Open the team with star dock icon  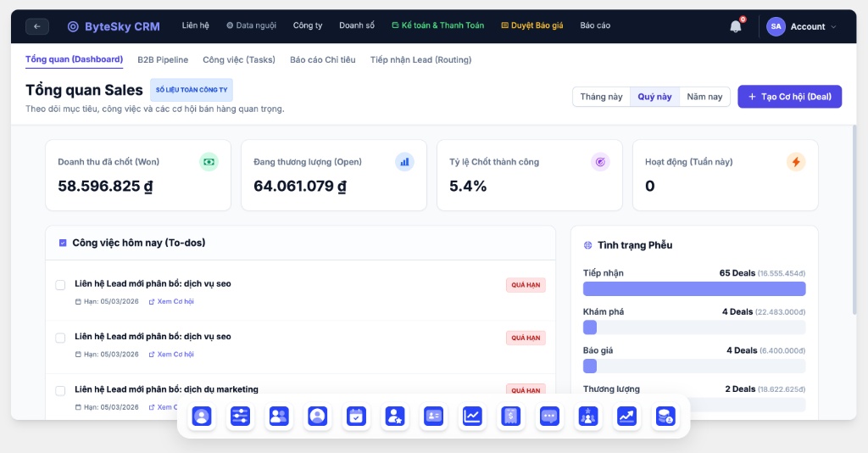[x=588, y=417]
